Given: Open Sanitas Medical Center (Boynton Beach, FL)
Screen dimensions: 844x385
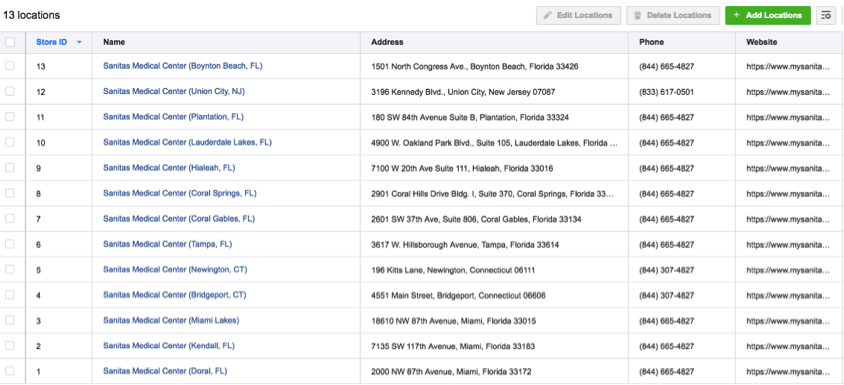Looking at the screenshot, I should [x=183, y=66].
